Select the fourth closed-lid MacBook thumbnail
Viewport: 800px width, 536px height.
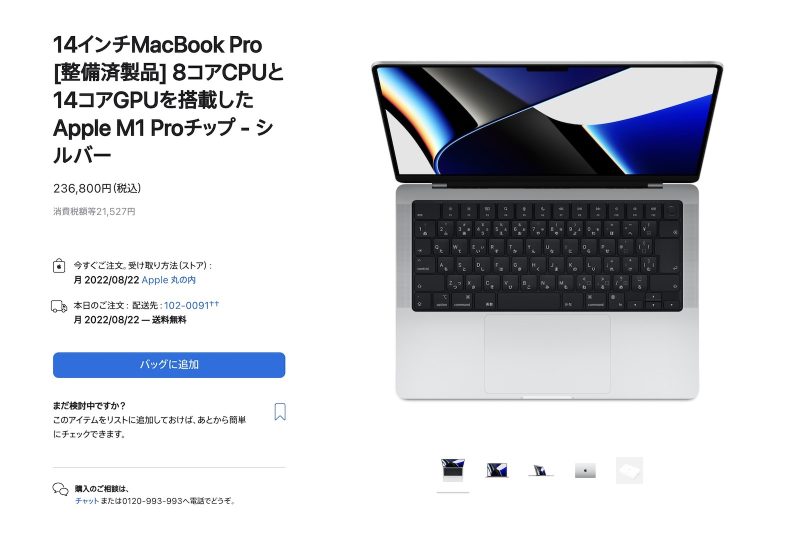tap(585, 470)
